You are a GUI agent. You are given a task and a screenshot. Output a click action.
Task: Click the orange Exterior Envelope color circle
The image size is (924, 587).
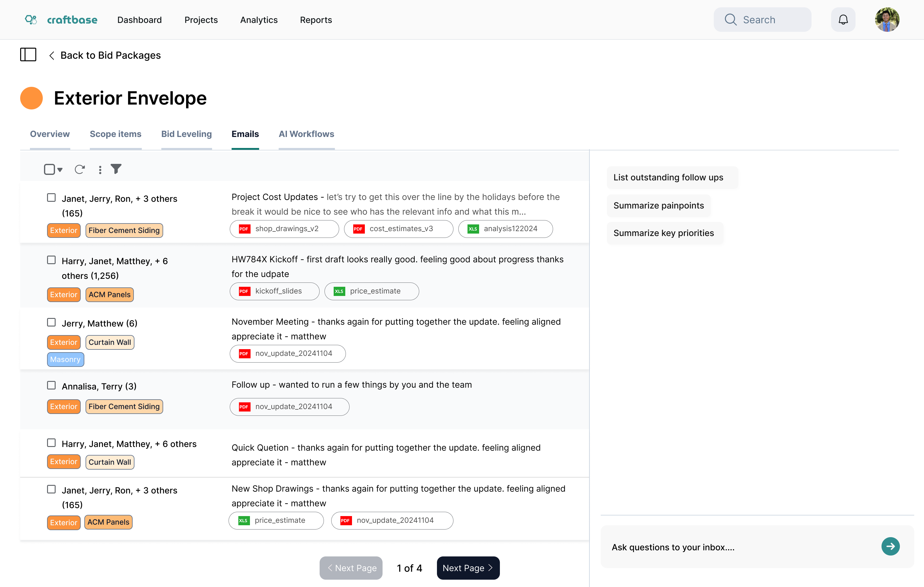[x=31, y=98]
